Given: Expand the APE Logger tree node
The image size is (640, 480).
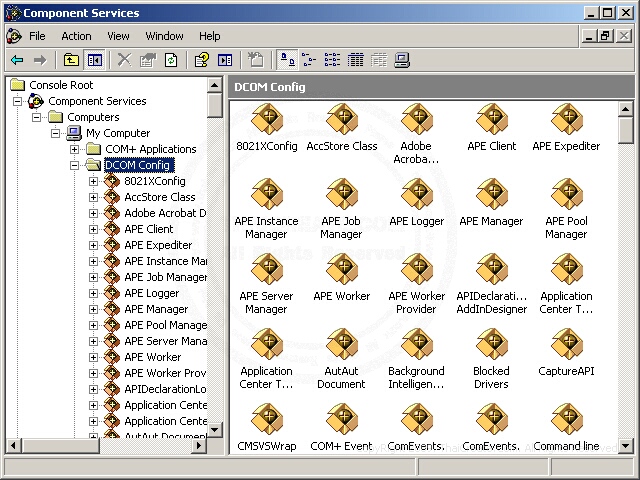Looking at the screenshot, I should click(x=93, y=293).
